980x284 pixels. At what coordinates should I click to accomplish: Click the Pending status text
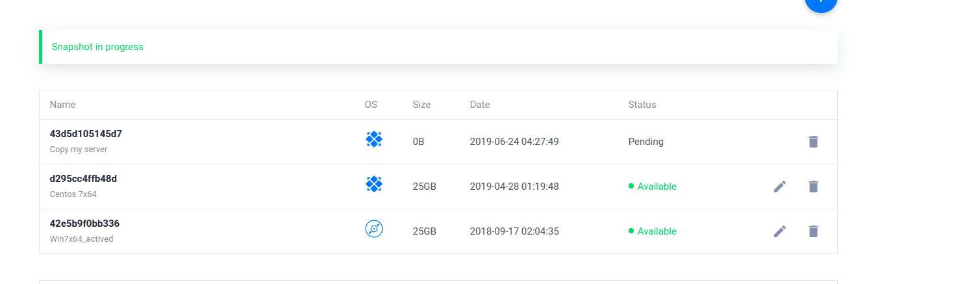coord(646,142)
